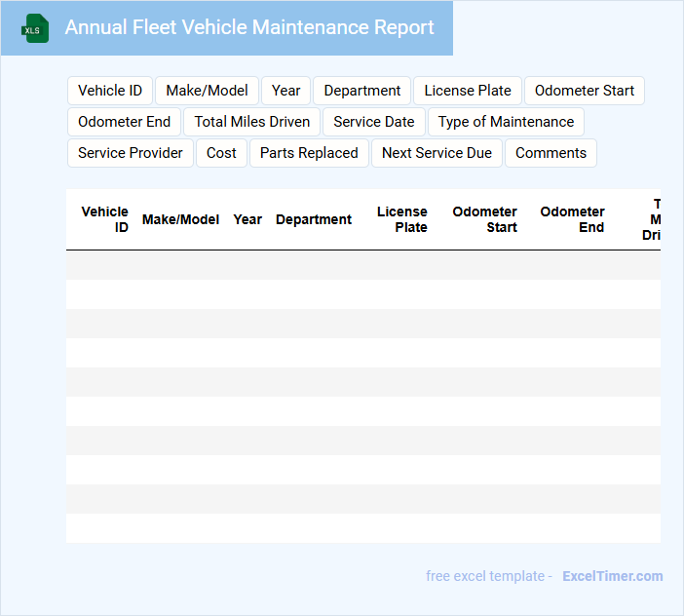Select the Vehicle ID tag

point(110,91)
